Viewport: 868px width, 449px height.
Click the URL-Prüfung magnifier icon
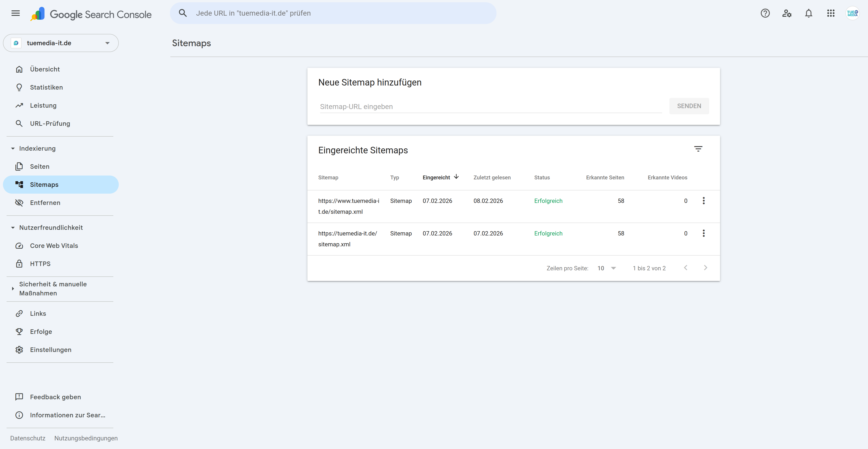pyautogui.click(x=19, y=124)
